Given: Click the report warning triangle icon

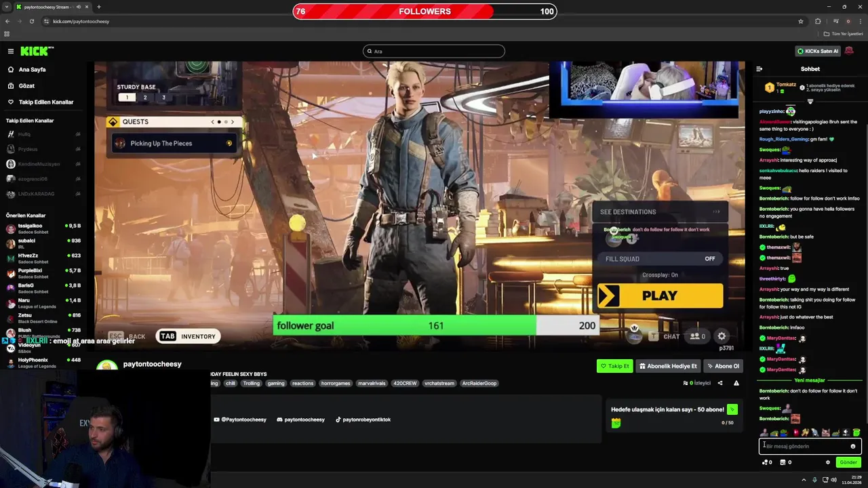Looking at the screenshot, I should coord(736,383).
